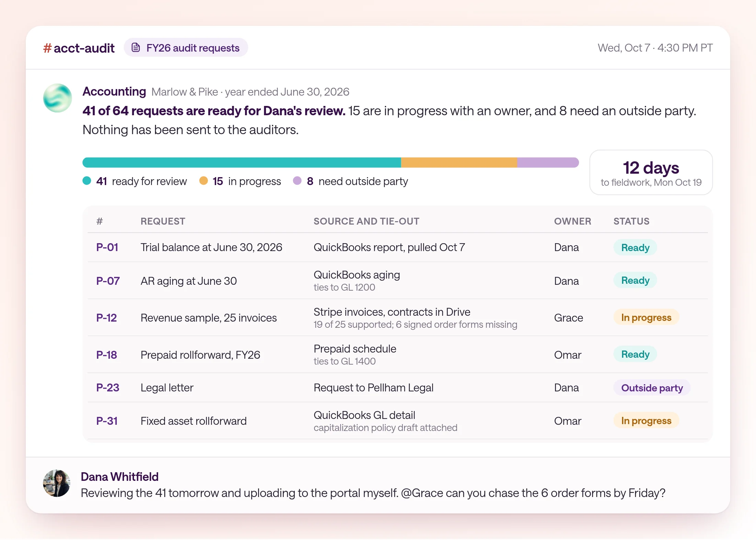Open Dana Whitfield's name in reply
Image resolution: width=756 pixels, height=540 pixels.
point(120,477)
